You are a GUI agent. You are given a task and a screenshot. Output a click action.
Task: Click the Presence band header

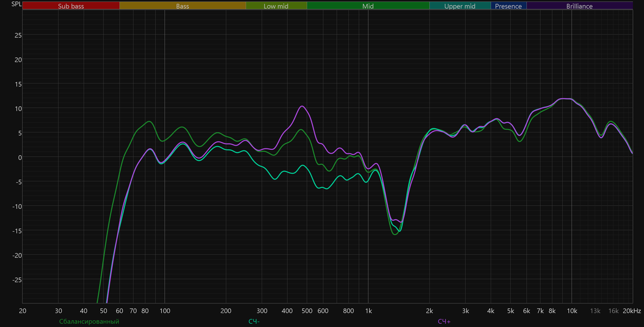508,6
